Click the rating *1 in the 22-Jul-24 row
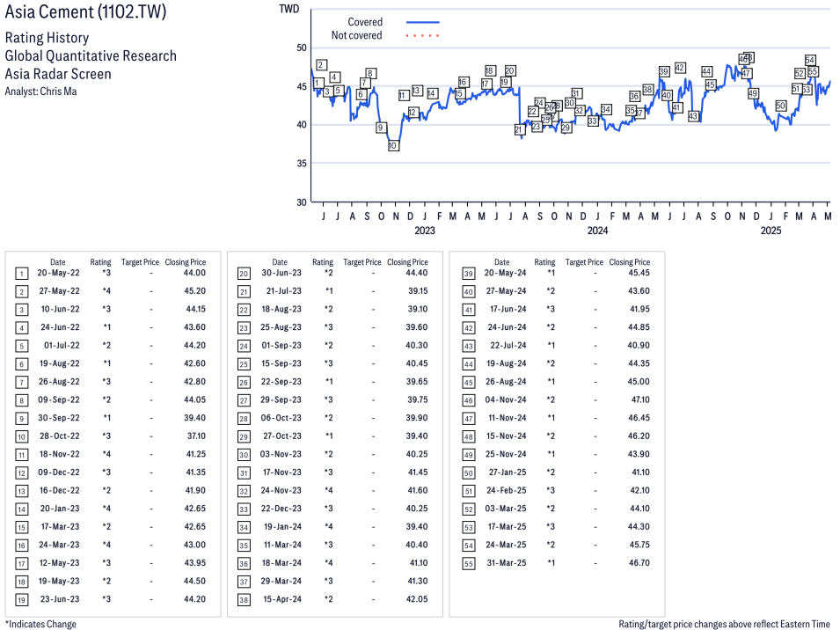This screenshot has width=840, height=630. click(551, 346)
